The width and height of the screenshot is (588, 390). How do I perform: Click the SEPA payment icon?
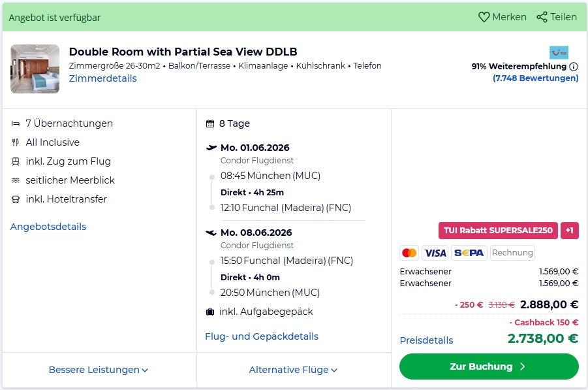pyautogui.click(x=469, y=253)
